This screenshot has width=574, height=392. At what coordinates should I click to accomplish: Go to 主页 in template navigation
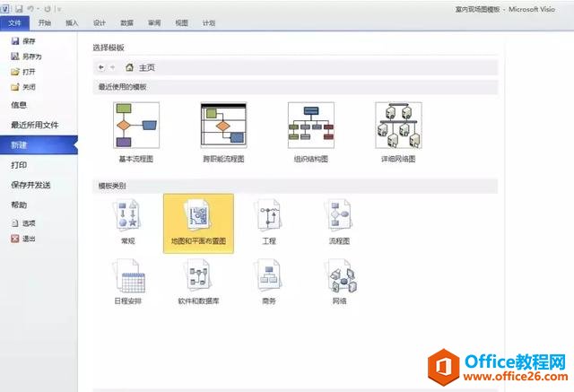pos(141,67)
